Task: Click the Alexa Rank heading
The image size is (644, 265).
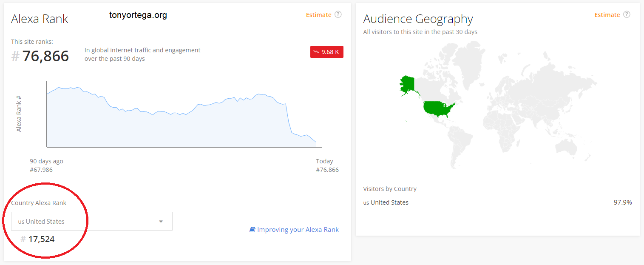Action: [x=40, y=19]
